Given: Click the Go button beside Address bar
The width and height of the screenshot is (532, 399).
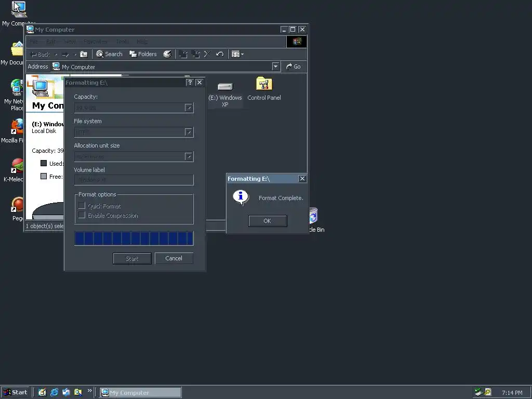Looking at the screenshot, I should point(294,67).
